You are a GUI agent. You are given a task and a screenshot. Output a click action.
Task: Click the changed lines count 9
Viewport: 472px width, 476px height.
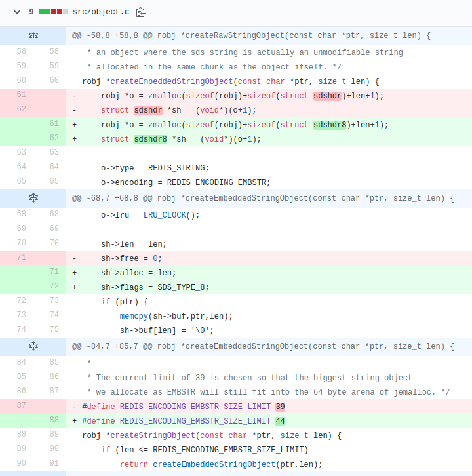[31, 12]
